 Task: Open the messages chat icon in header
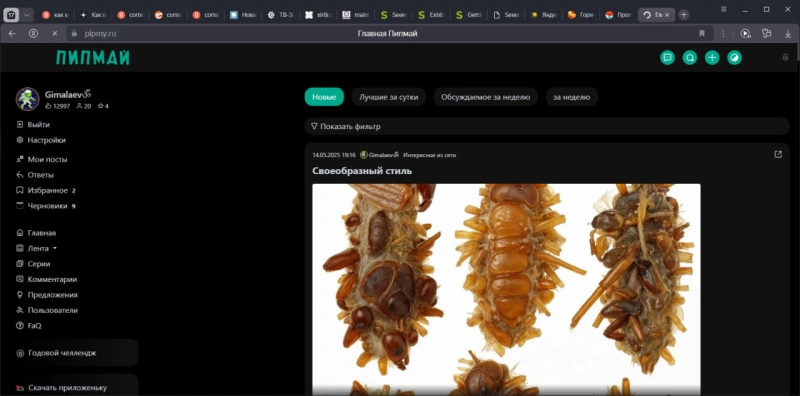click(x=667, y=58)
